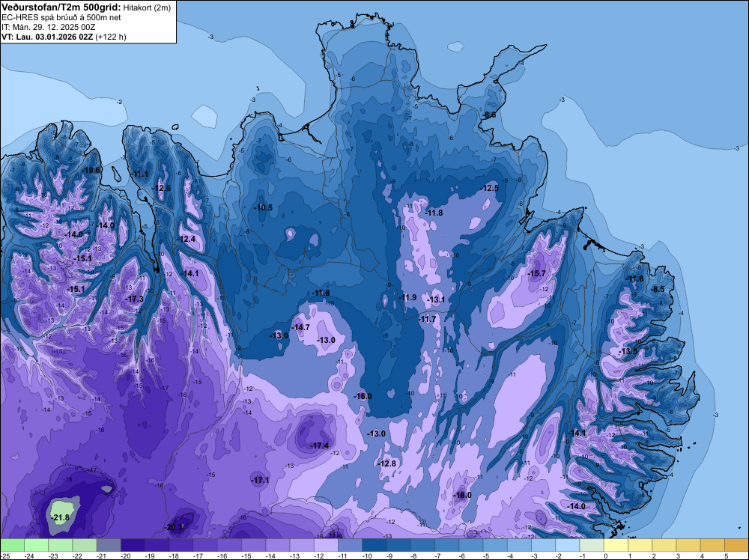Click the grey-blue legend swatch between -21 and -20
The image size is (749, 560).
(x=109, y=545)
